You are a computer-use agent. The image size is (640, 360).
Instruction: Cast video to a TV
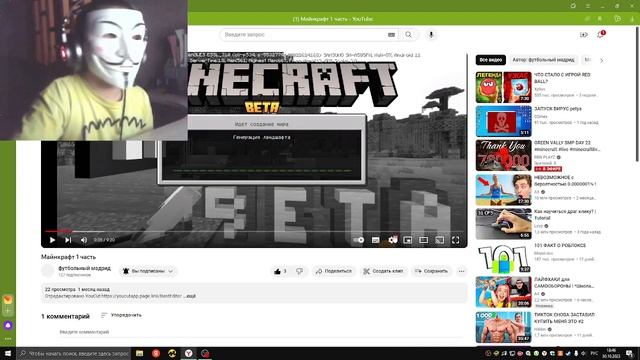[440, 240]
